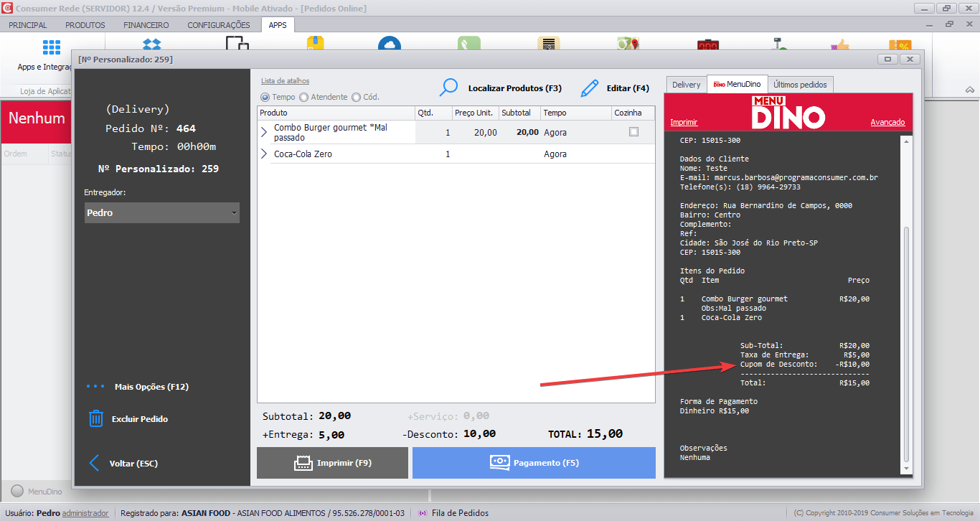Click the '-Desconto: 10,00' value
Image resolution: width=980 pixels, height=521 pixels.
click(449, 434)
